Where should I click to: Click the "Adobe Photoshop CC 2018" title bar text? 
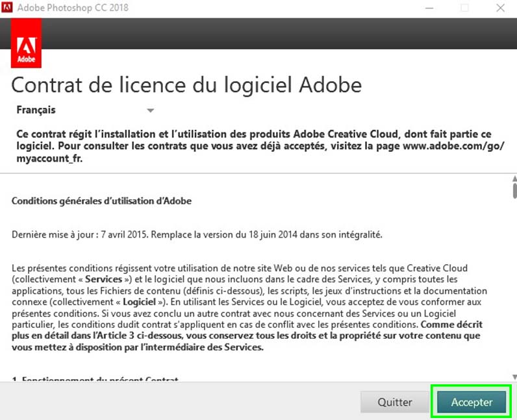tap(82, 8)
